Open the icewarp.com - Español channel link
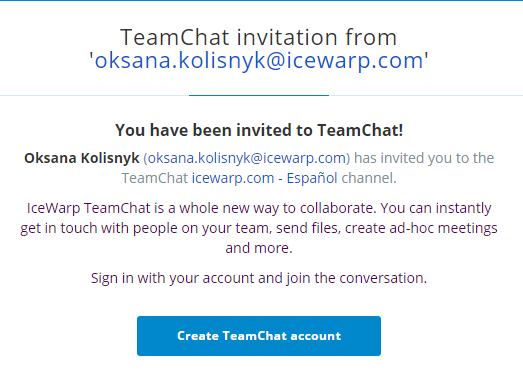Viewport: 523px width, 383px height. (x=265, y=178)
